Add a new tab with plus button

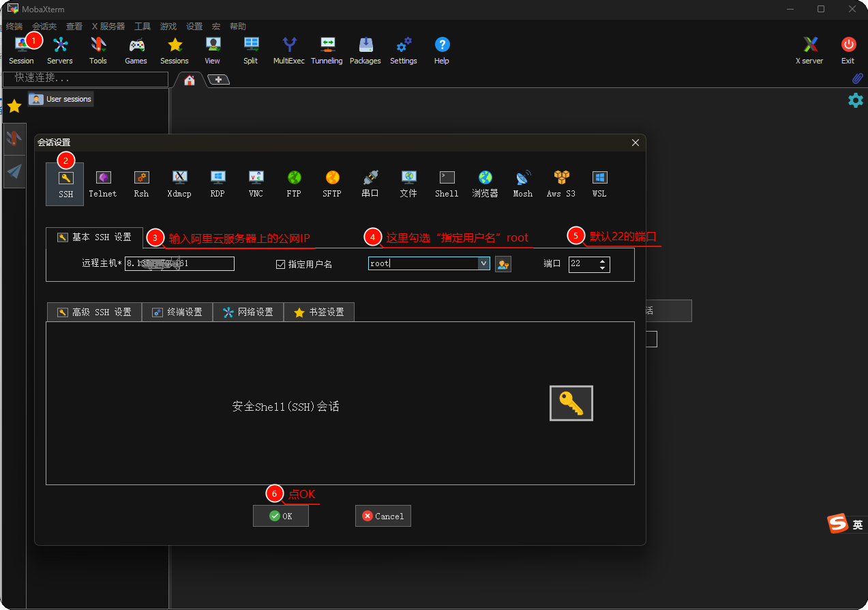[218, 80]
